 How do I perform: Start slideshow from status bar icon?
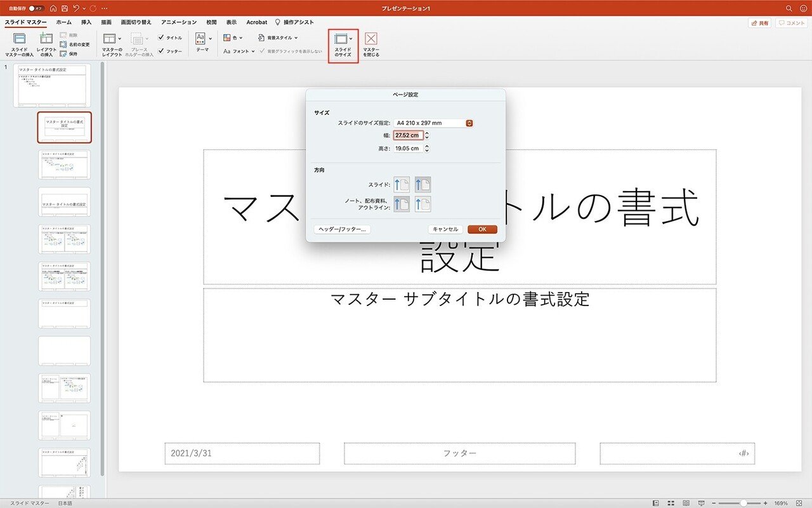[x=701, y=503]
